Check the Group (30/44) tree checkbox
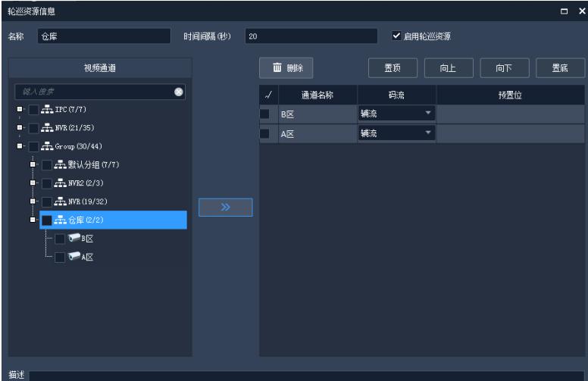The width and height of the screenshot is (588, 381). coord(34,146)
